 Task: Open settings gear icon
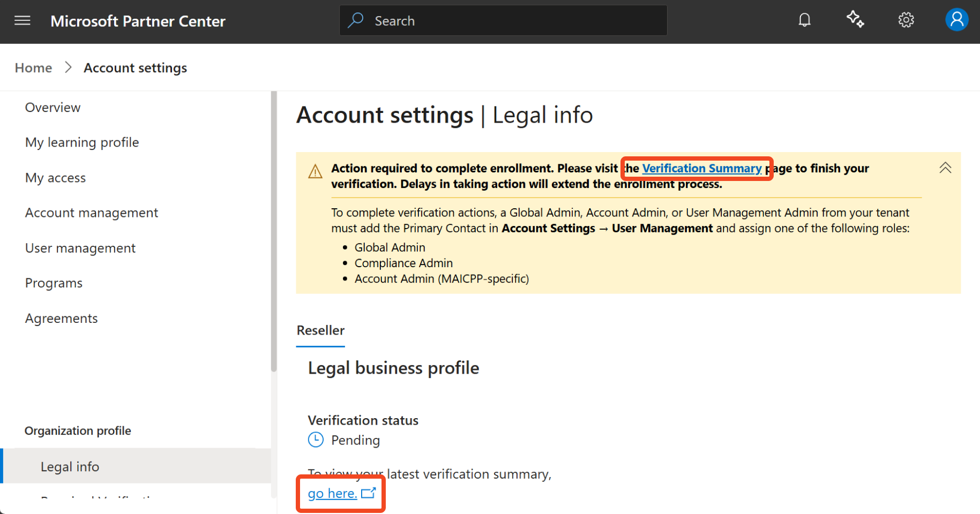coord(906,20)
